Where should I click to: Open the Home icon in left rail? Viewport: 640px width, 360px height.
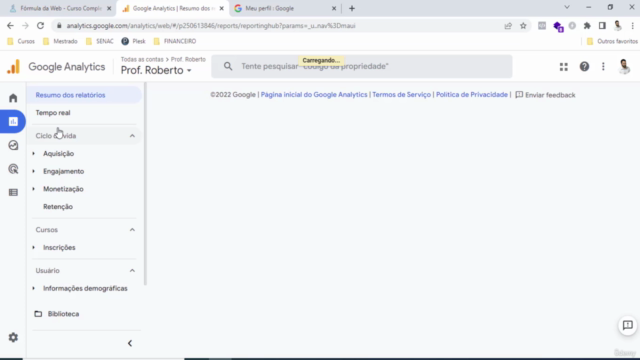click(x=13, y=98)
